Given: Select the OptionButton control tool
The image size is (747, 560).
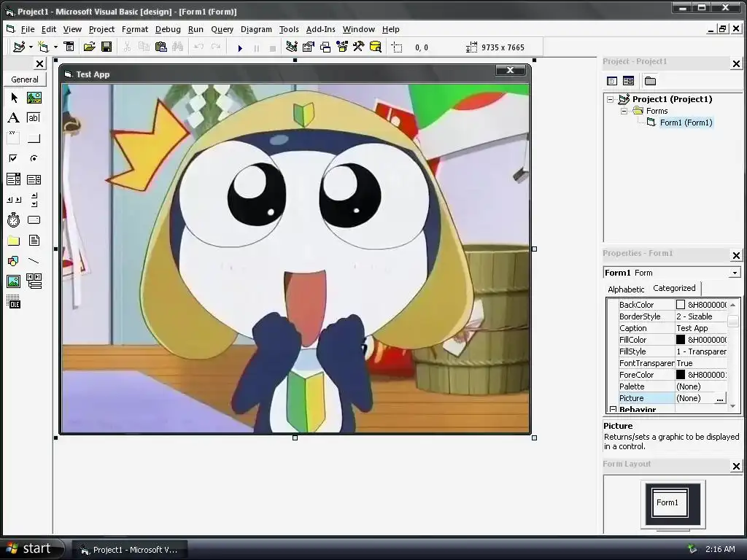Looking at the screenshot, I should (34, 158).
